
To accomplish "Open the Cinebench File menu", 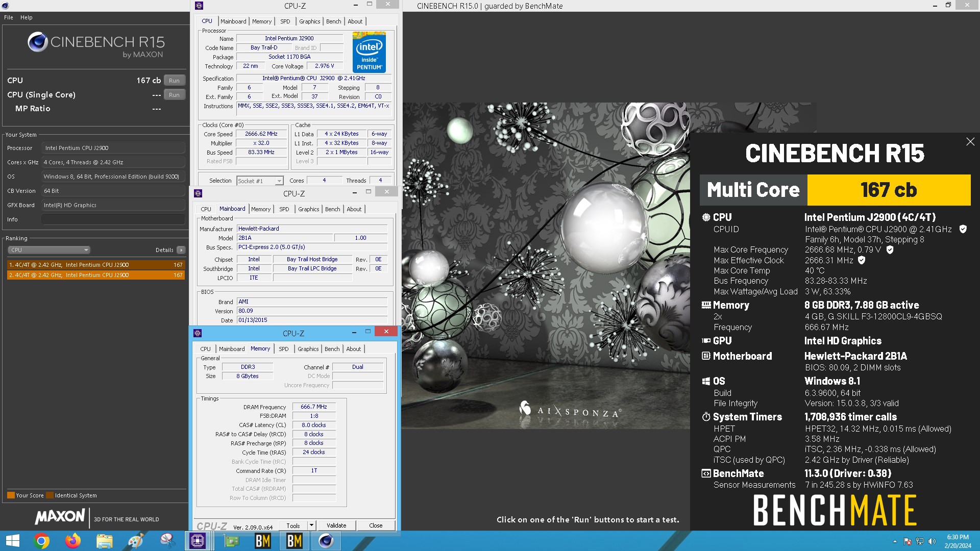I will [x=9, y=17].
